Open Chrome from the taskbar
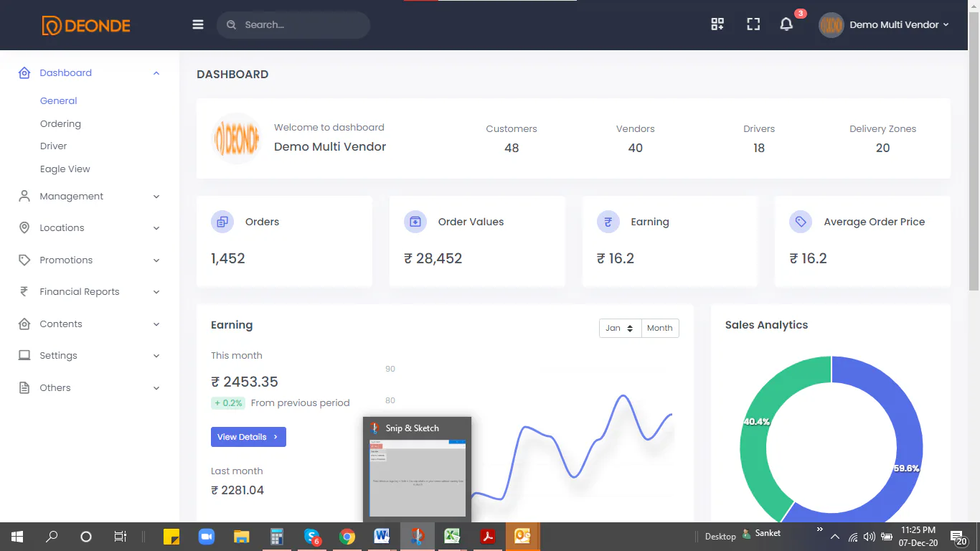 347,537
